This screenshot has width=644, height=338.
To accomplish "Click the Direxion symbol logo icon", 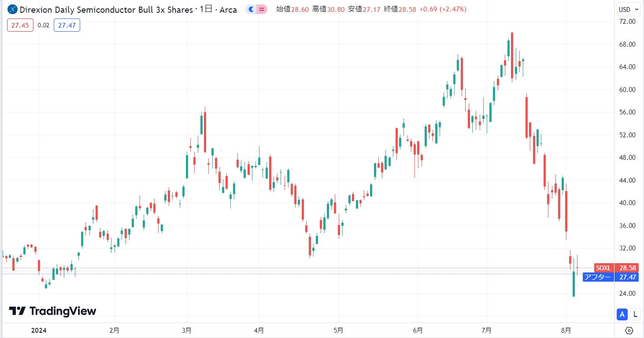I will pos(12,9).
